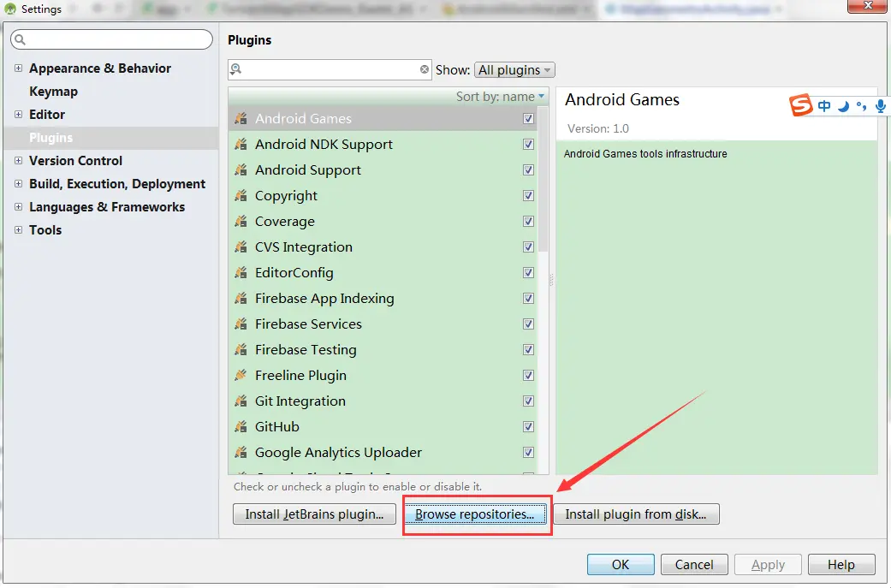The width and height of the screenshot is (891, 588).
Task: Click the punctuation mode icon in Sogou toolbar
Action: 861,105
